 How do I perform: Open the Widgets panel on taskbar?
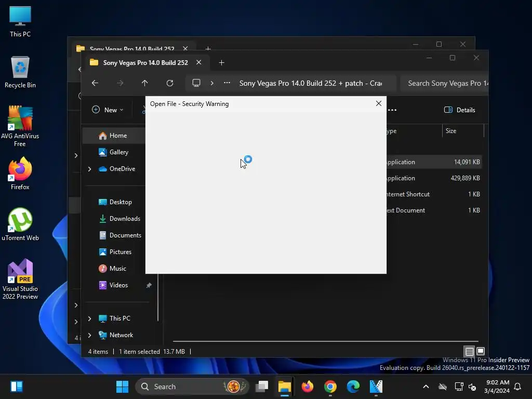point(16,387)
